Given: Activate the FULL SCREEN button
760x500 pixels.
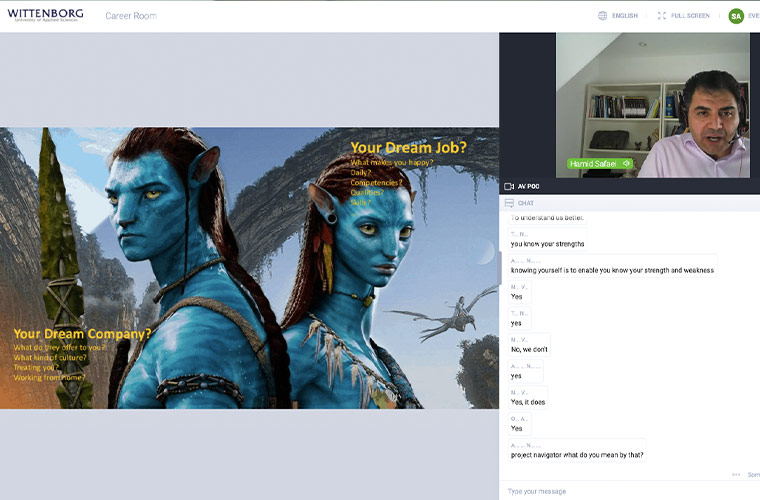Looking at the screenshot, I should [x=690, y=16].
